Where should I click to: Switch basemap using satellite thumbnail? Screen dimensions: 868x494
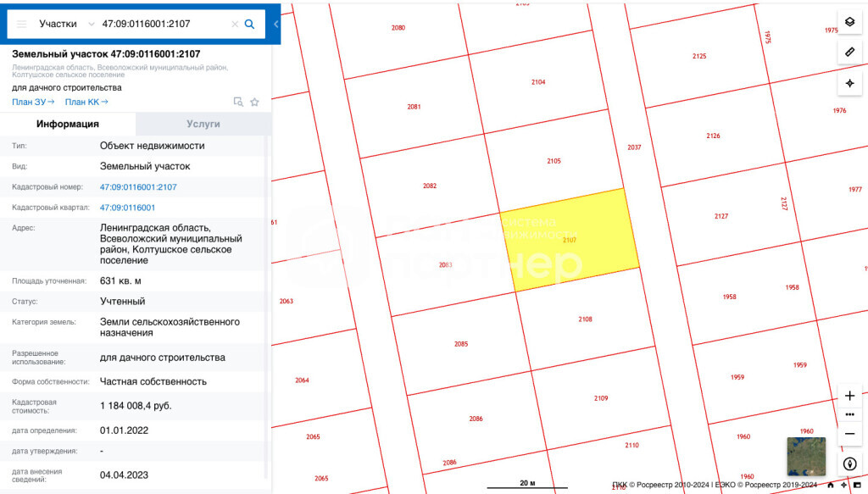pos(805,456)
